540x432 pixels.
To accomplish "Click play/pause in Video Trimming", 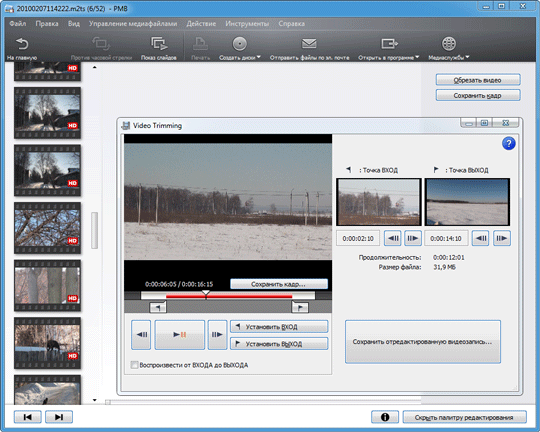I will [179, 335].
